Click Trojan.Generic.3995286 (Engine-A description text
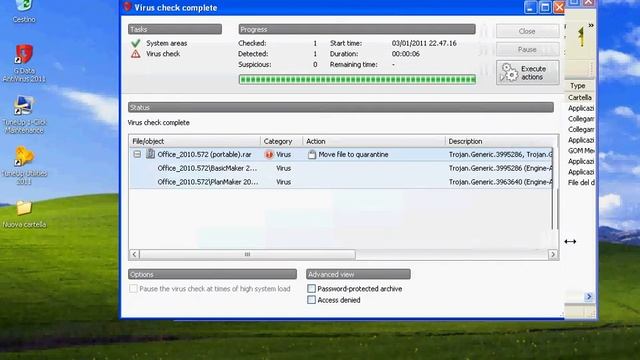This screenshot has width=640, height=360. coord(500,168)
